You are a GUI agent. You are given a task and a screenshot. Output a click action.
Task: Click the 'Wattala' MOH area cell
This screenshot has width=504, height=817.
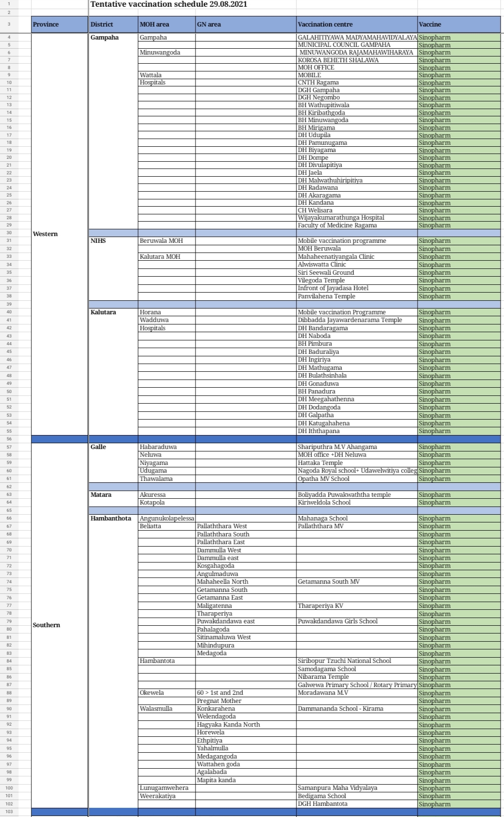click(167, 75)
